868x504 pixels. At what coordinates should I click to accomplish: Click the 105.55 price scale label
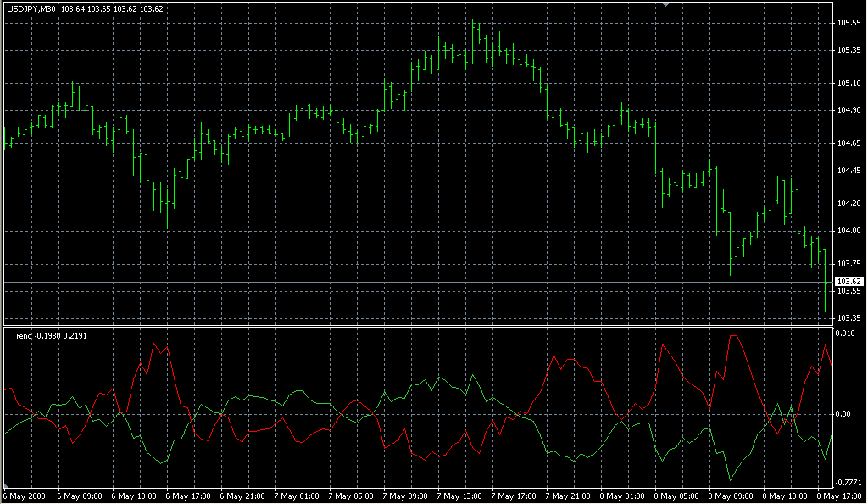(x=849, y=23)
